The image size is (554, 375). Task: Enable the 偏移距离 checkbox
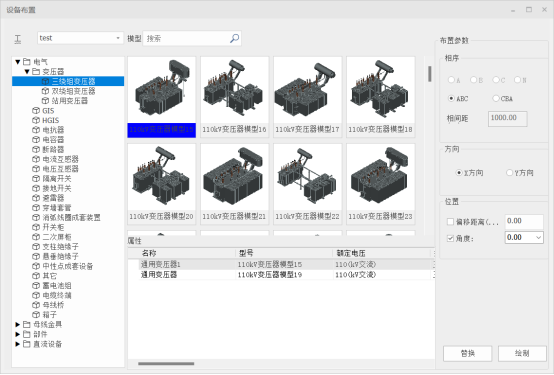(450, 222)
